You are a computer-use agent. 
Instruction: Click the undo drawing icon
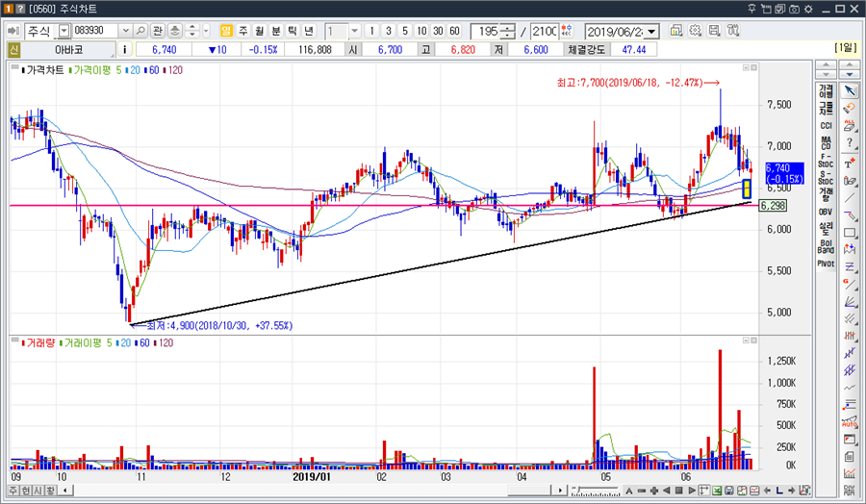tap(850, 108)
